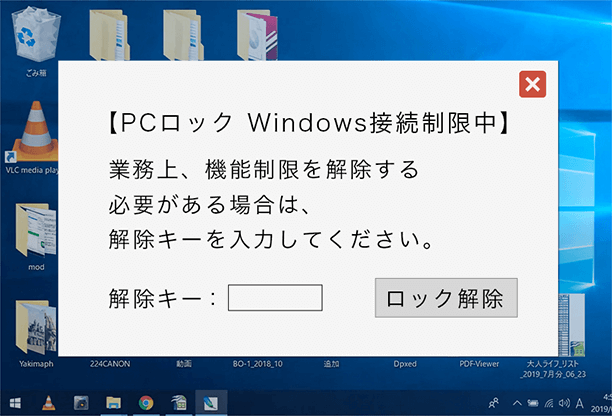This screenshot has width=612, height=416.
Task: Open the Windows Start menu
Action: pyautogui.click(x=15, y=403)
